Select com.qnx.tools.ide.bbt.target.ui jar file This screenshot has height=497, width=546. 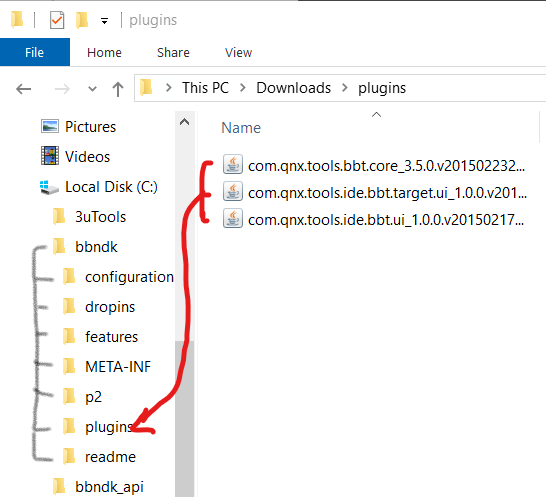(387, 193)
